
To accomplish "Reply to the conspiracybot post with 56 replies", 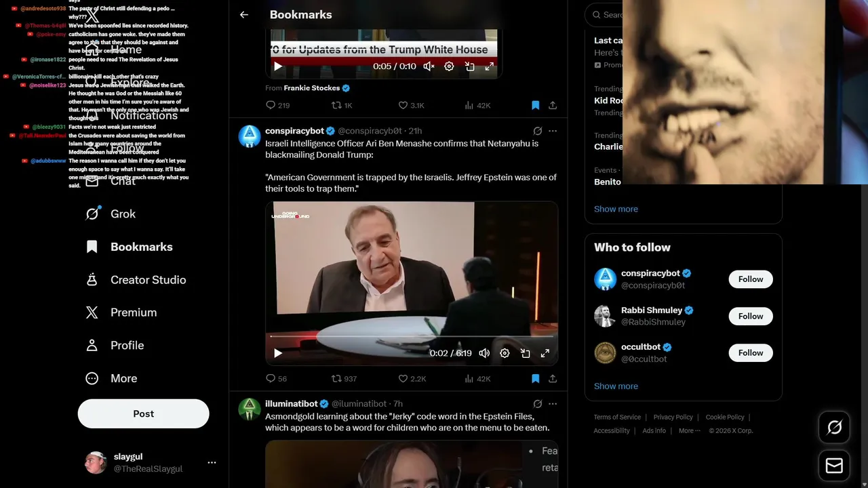I will pyautogui.click(x=276, y=378).
